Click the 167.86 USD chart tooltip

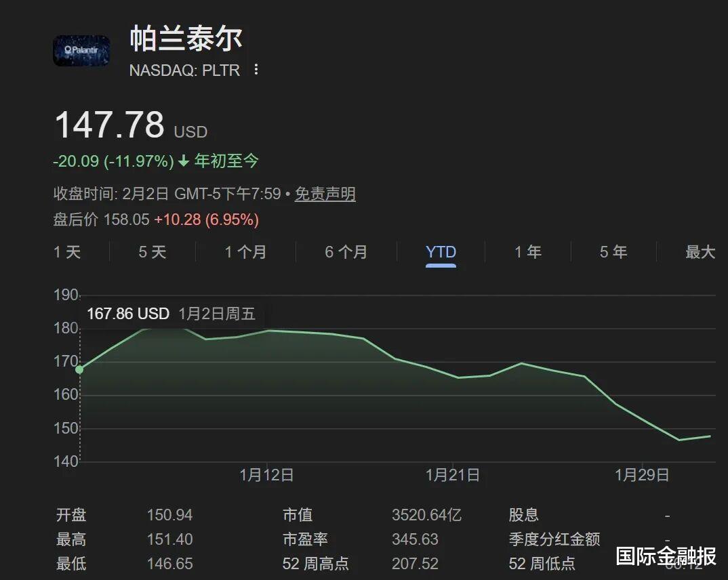(x=171, y=314)
